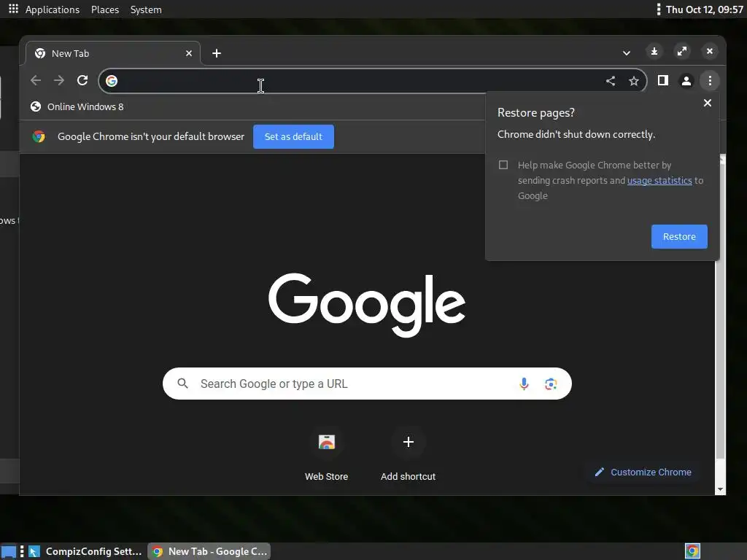Click the download arrow window button
The image size is (747, 560).
[x=654, y=51]
